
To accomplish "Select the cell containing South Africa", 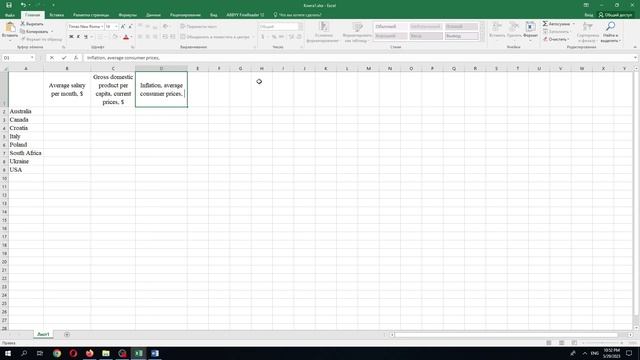I will click(x=26, y=153).
